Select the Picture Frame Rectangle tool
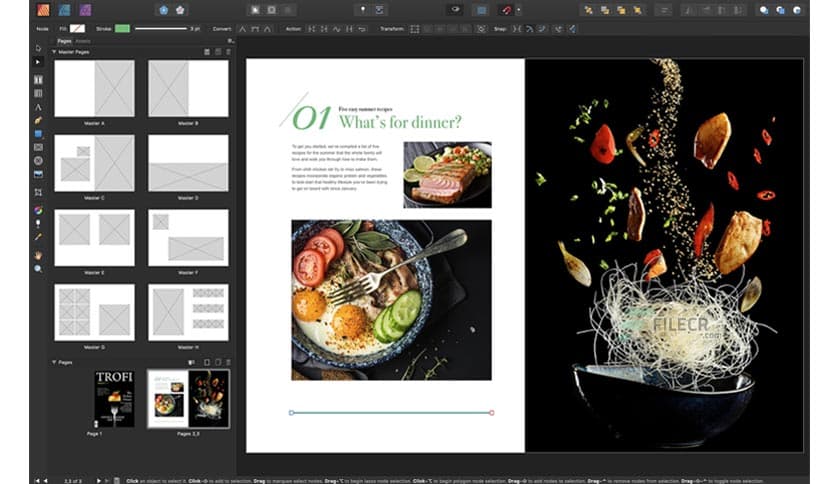Viewport: 836px width, 484px height. 38,147
